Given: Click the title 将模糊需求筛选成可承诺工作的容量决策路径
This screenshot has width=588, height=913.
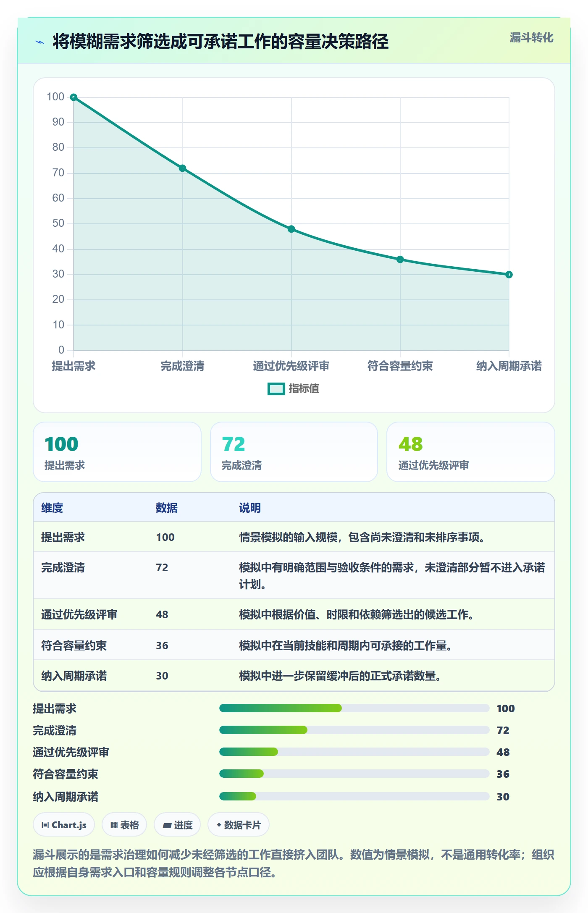Looking at the screenshot, I should 220,42.
